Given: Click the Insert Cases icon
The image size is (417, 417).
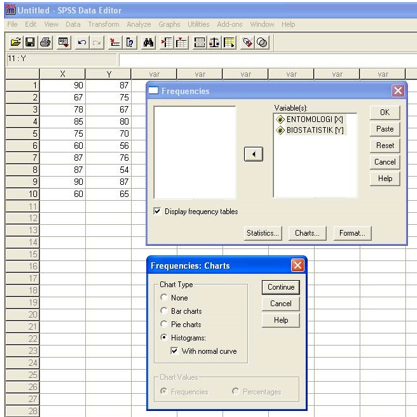Looking at the screenshot, I should tap(166, 43).
